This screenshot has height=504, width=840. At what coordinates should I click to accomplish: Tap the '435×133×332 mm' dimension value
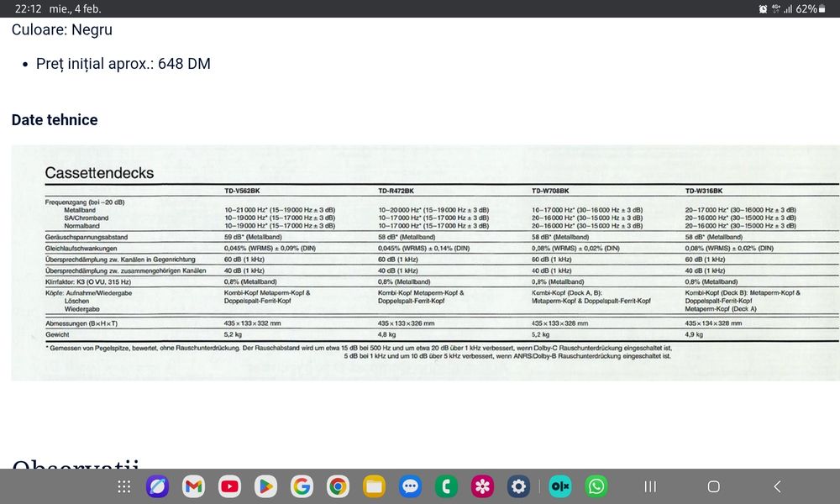pos(252,323)
